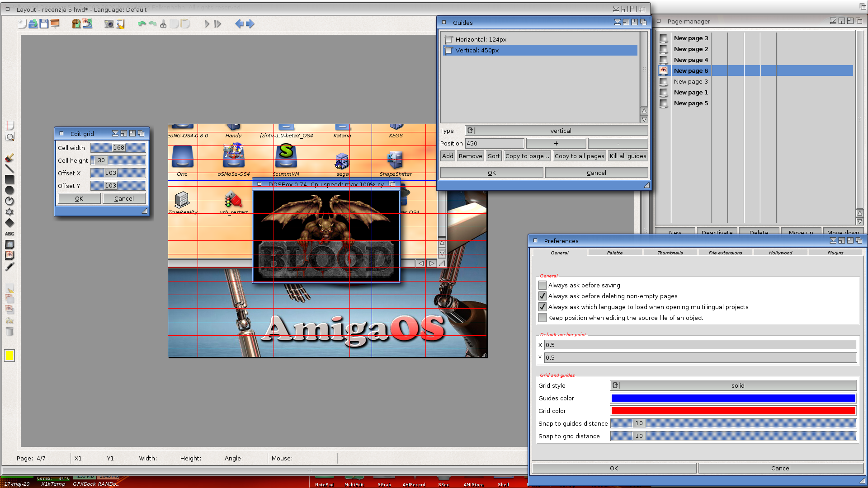Save the project with the floppy icon
This screenshot has width=868, height=488.
coord(44,23)
